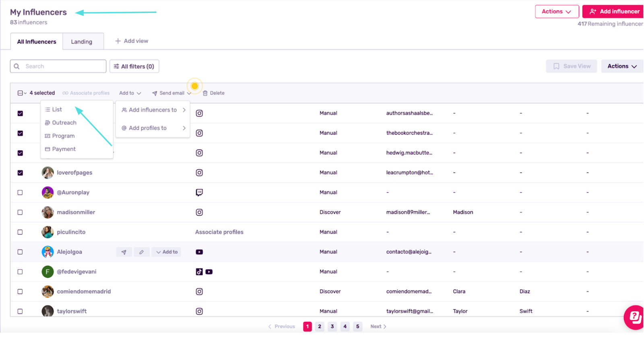
Task: Click Associate profiles in selection toolbar
Action: (x=86, y=93)
